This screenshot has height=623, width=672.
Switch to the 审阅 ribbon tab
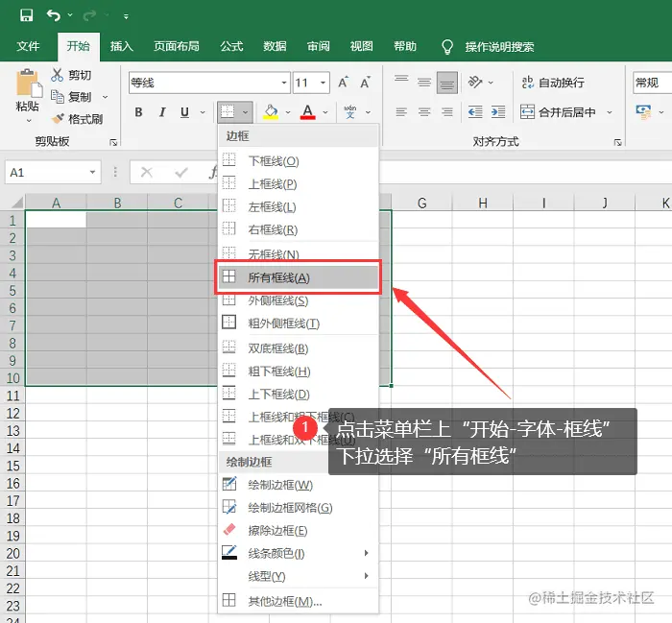319,46
